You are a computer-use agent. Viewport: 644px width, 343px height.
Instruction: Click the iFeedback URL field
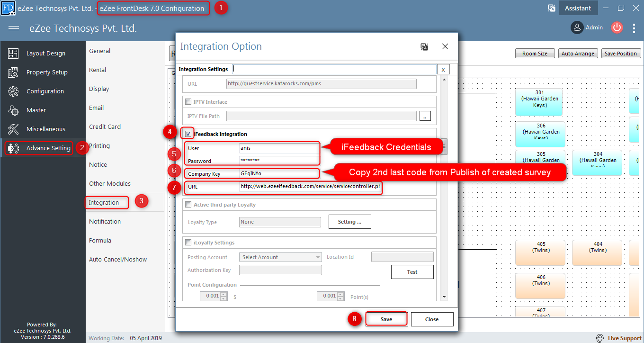pyautogui.click(x=310, y=187)
